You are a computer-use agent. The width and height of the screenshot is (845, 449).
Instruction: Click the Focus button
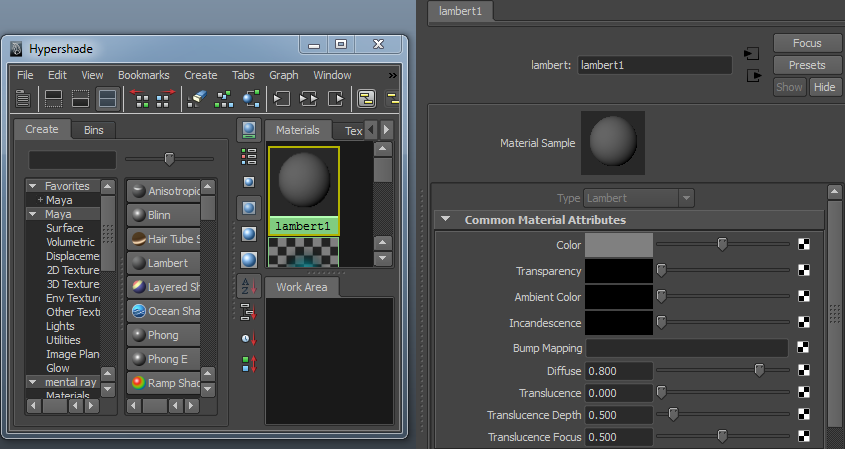[x=806, y=43]
